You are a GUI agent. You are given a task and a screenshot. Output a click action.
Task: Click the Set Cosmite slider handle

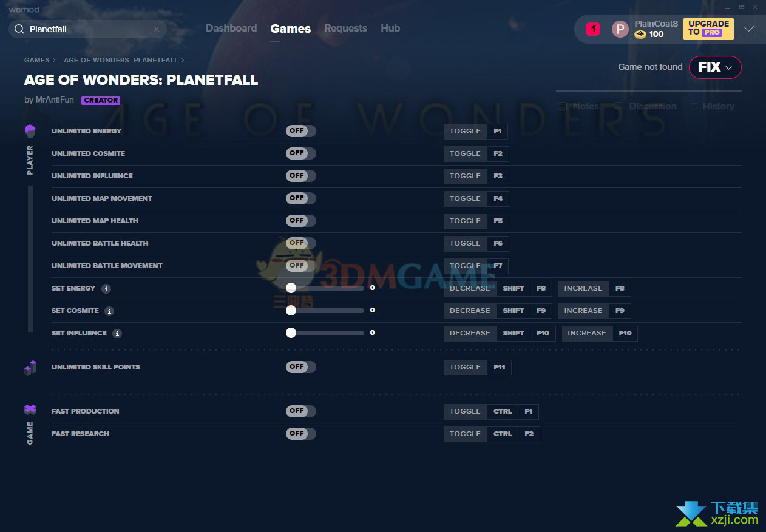click(x=291, y=311)
